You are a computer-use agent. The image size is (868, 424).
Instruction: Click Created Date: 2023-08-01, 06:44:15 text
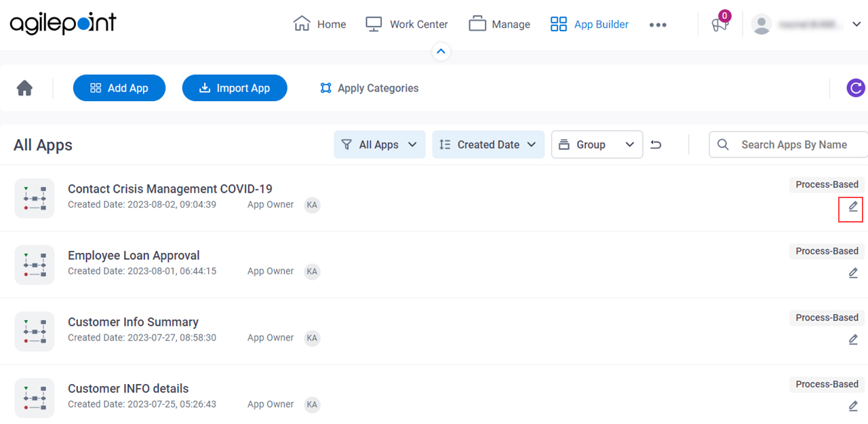(x=142, y=271)
